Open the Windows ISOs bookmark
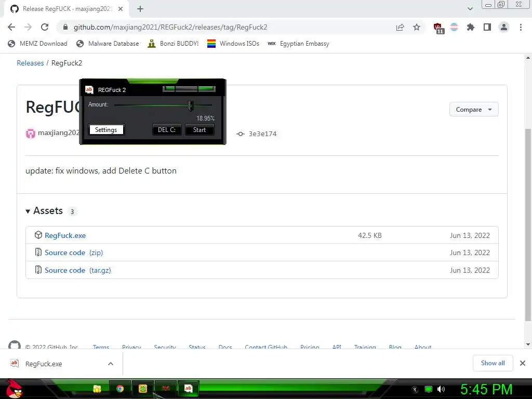Viewport: 532px width, 399px height. (233, 44)
